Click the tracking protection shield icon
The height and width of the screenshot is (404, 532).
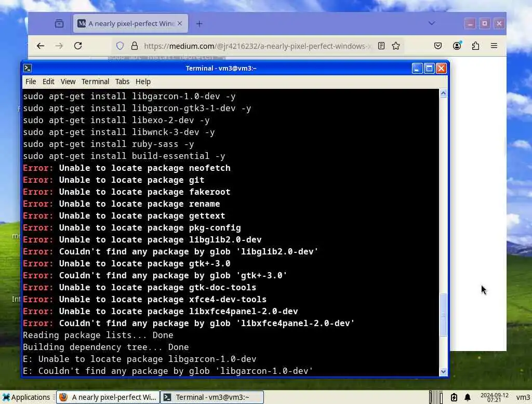(120, 46)
